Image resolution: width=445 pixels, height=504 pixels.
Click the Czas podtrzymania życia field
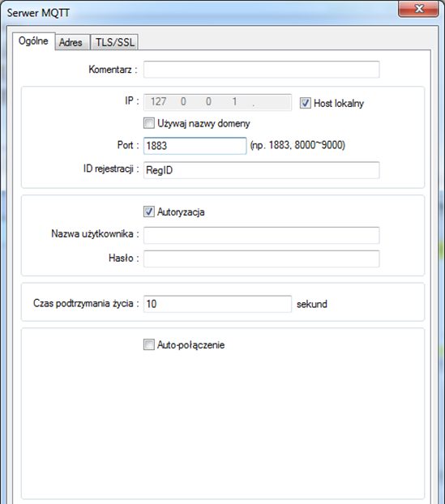[x=217, y=304]
